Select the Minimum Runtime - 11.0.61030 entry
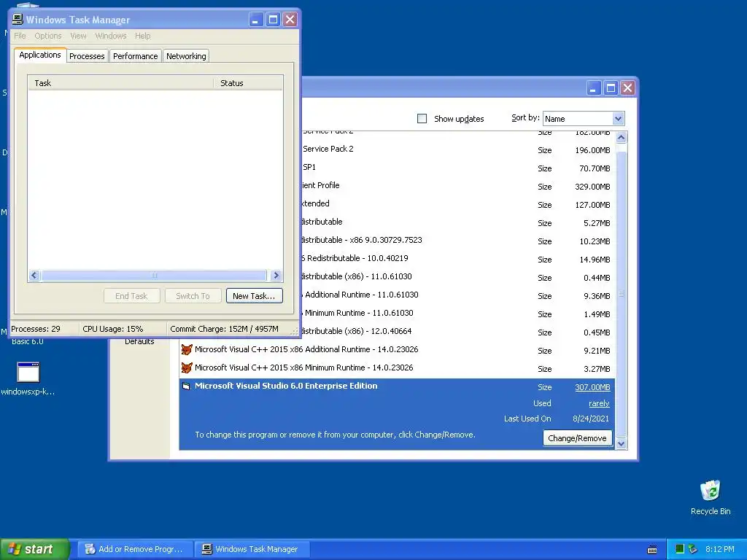 (x=457, y=314)
